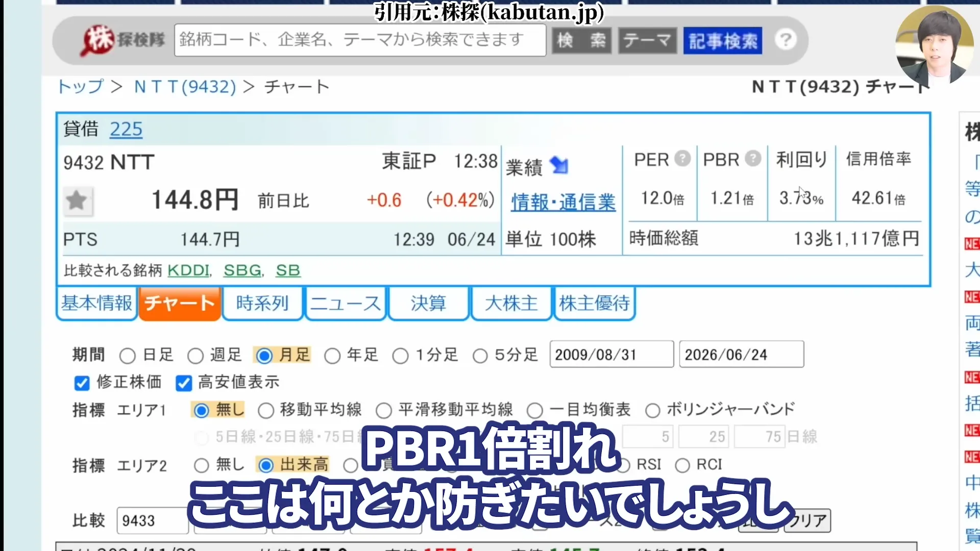Switch to the チャート tab
This screenshot has height=551, width=980.
[180, 304]
